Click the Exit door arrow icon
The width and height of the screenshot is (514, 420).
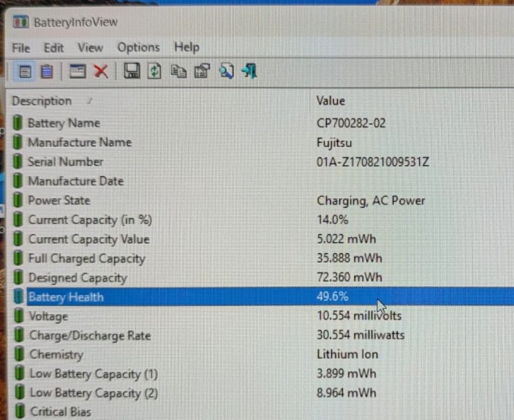tap(249, 71)
